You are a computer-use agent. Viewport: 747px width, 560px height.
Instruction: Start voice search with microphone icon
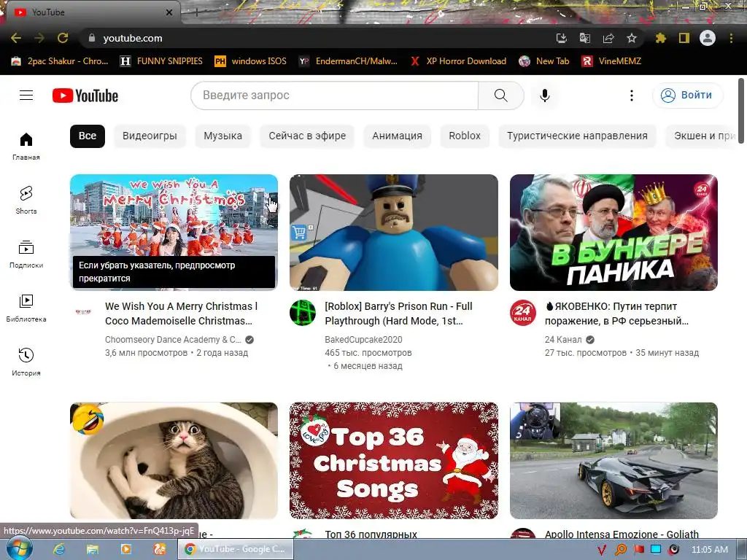coord(544,96)
